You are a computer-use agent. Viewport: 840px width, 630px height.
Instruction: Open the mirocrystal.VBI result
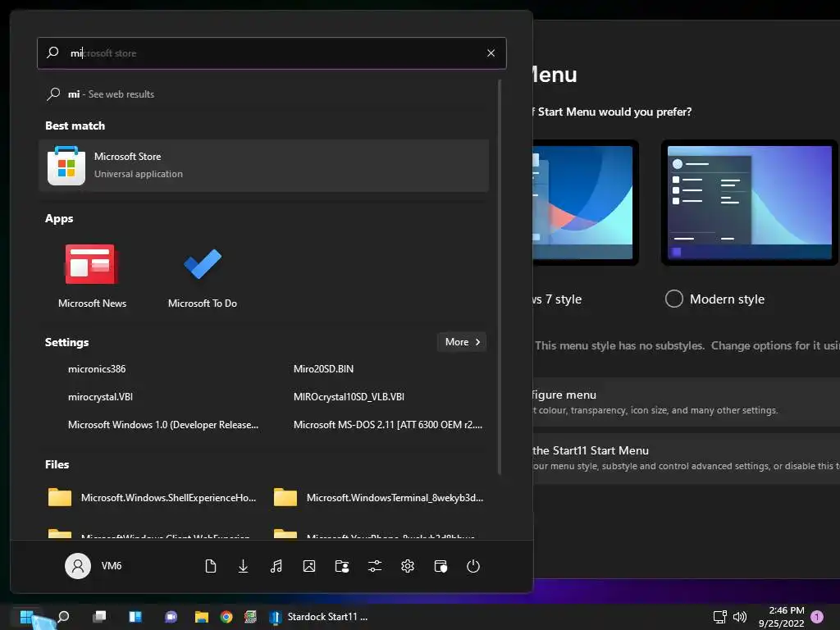(100, 397)
